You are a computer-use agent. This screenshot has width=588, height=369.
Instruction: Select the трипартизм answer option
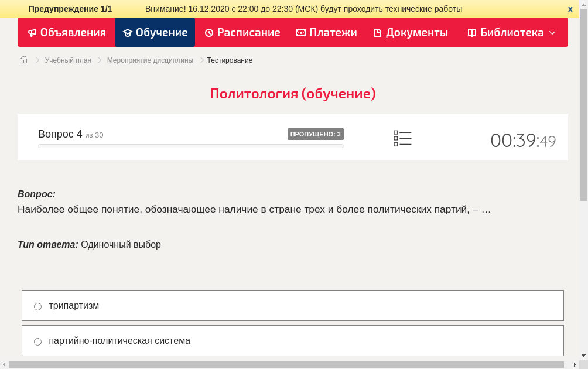[37, 306]
